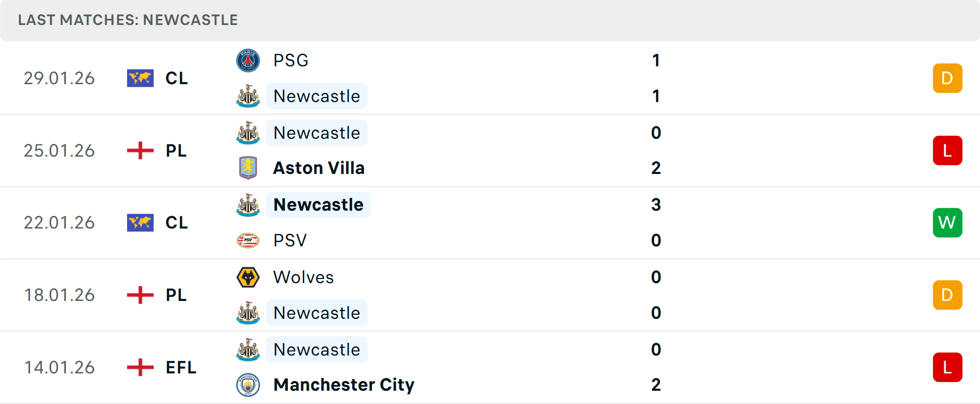Click the PSV club logo
This screenshot has height=404, width=980.
249,240
